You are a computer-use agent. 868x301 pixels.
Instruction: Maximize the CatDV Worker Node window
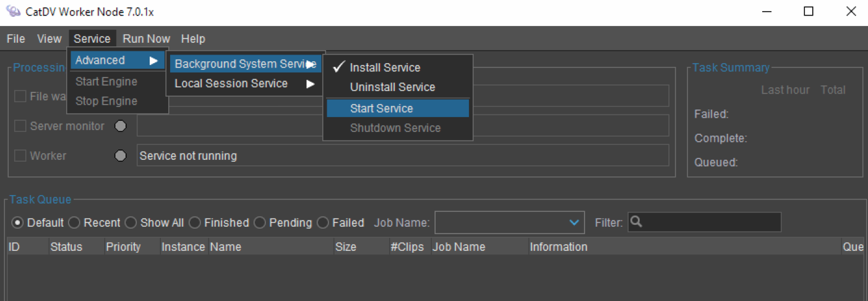click(x=809, y=12)
